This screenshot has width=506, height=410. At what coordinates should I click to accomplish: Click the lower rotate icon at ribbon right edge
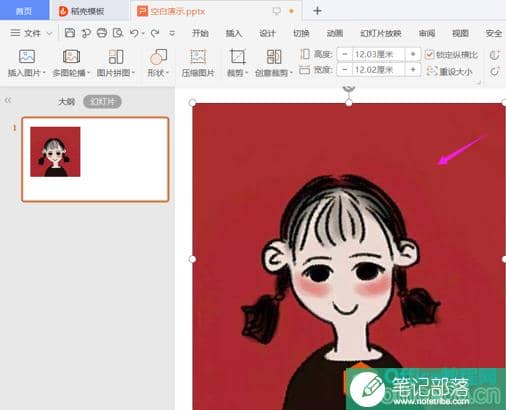click(x=495, y=71)
